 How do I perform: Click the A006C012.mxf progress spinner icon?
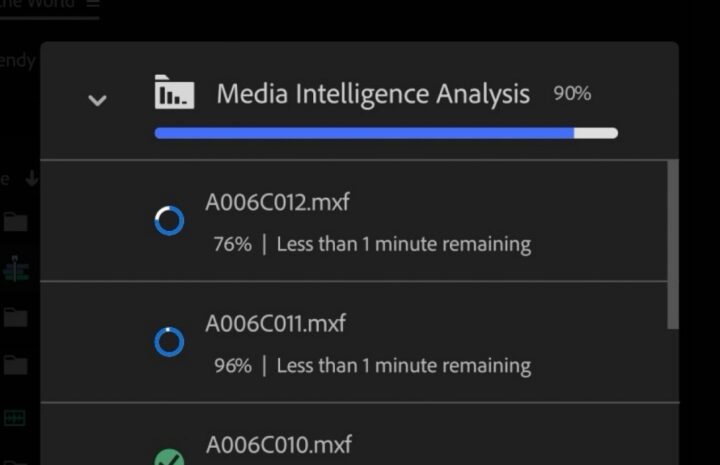pos(169,221)
